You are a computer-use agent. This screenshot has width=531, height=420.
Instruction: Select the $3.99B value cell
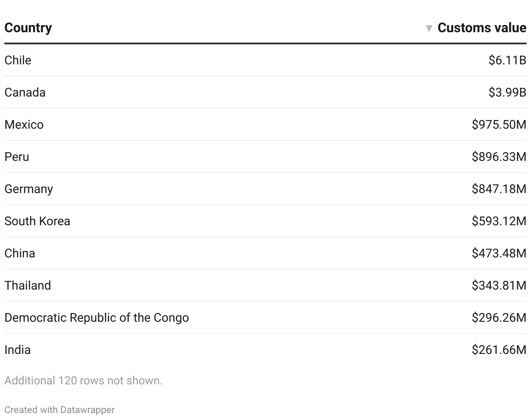[507, 92]
